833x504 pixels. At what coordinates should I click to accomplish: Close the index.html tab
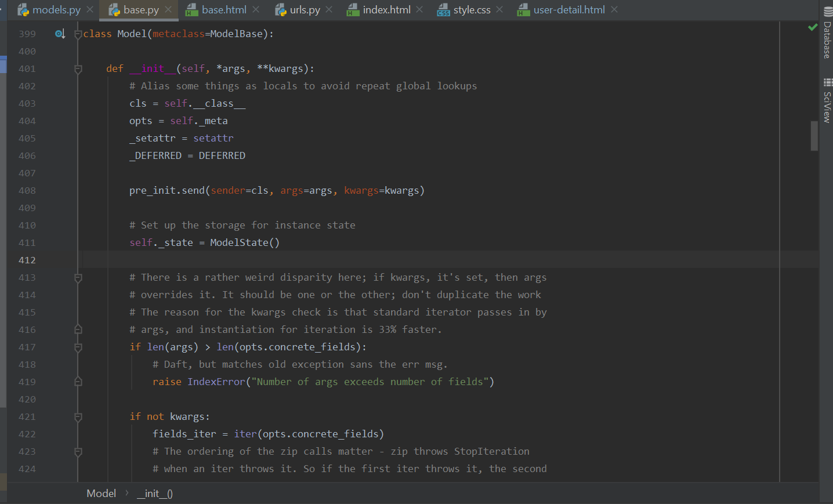coord(419,10)
